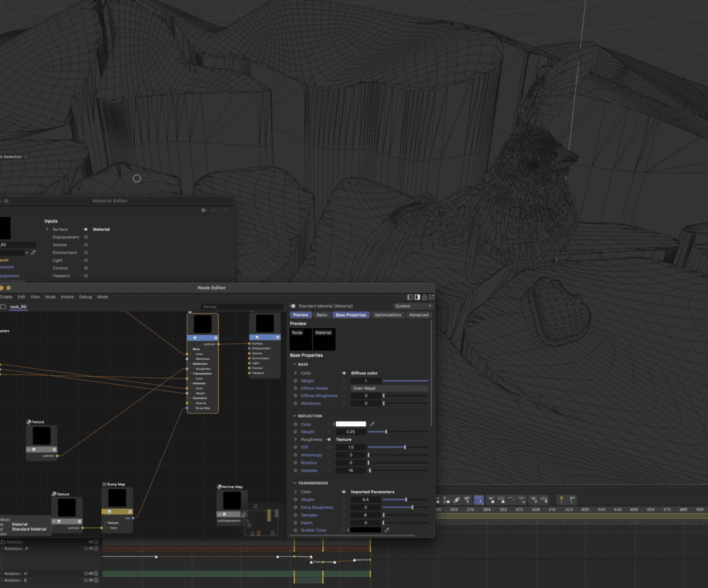Open attributes in new window icon
The height and width of the screenshot is (588, 708).
(x=432, y=297)
